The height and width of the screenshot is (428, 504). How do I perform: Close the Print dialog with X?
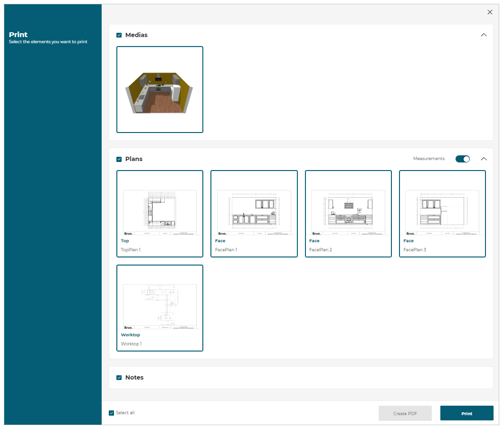[x=490, y=12]
